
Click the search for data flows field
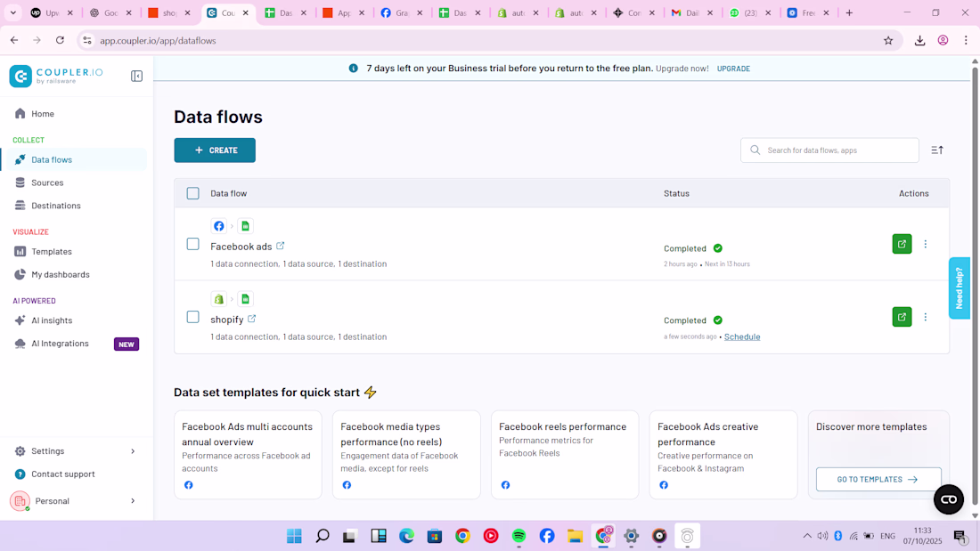click(829, 150)
